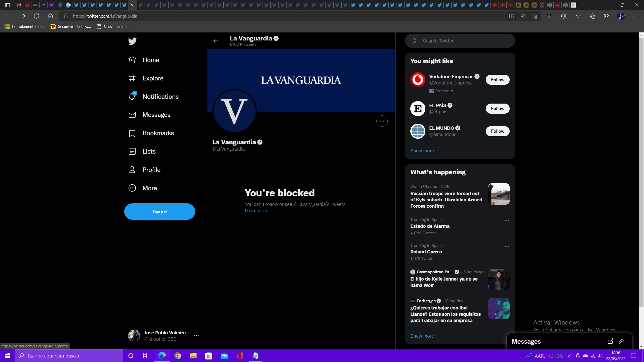
Task: Open the Favorites panel
Action: click(x=578, y=16)
